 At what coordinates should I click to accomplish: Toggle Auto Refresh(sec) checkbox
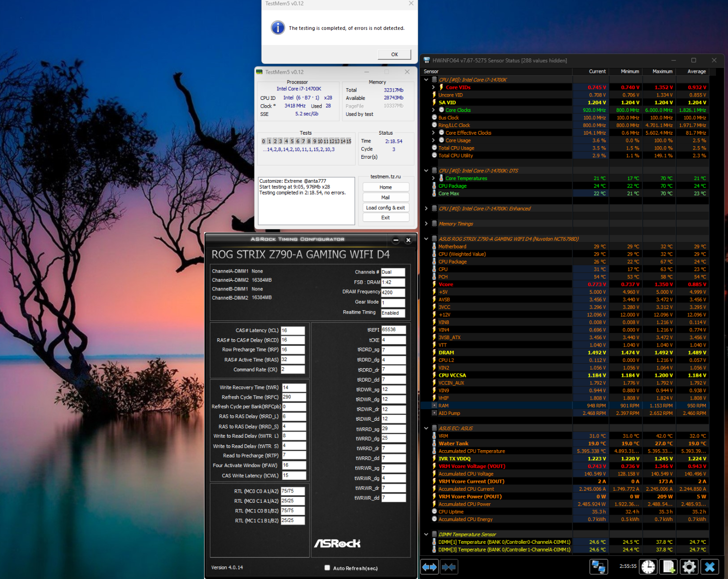[x=327, y=568]
